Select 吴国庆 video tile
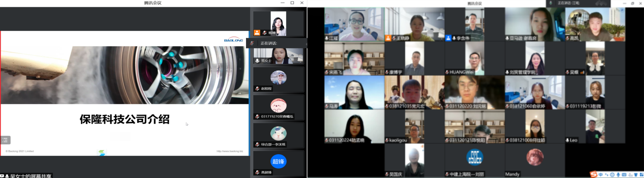The width and height of the screenshot is (644, 178). [x=414, y=160]
